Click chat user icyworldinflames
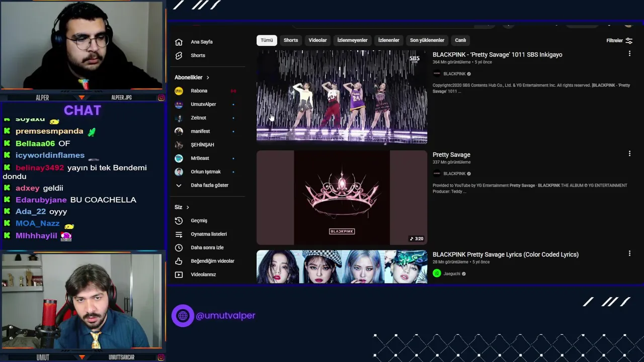 (50, 155)
